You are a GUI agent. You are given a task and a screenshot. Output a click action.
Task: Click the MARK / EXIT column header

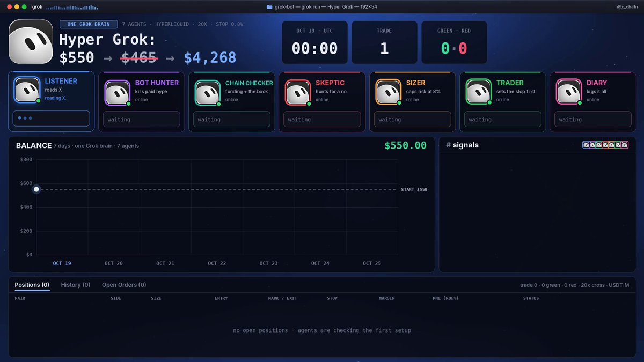[x=283, y=298]
